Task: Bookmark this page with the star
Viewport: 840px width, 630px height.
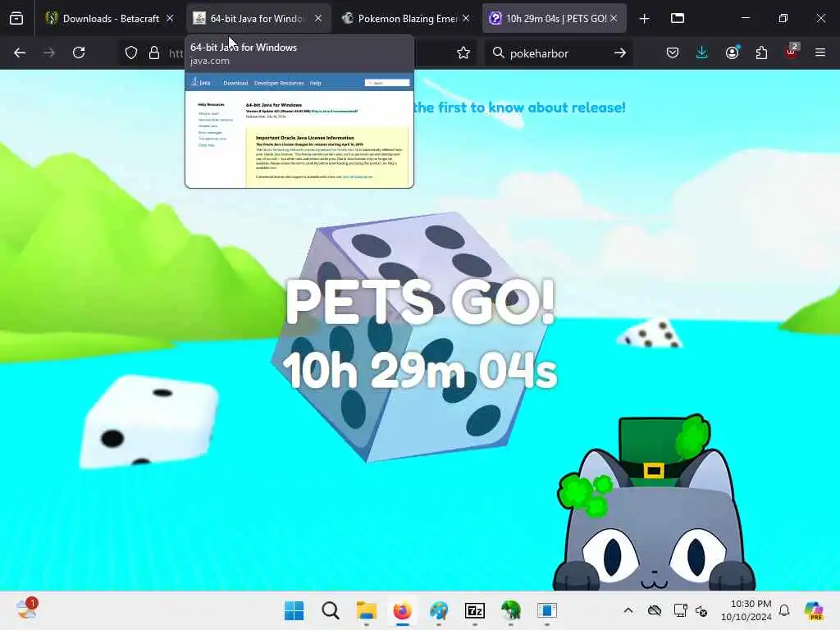Action: 463,52
